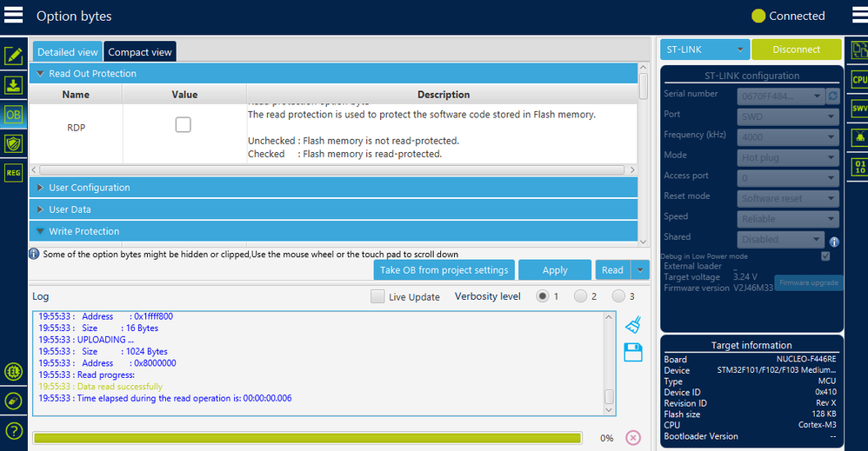Open the Serial number dropdown
868x451 pixels.
point(780,96)
